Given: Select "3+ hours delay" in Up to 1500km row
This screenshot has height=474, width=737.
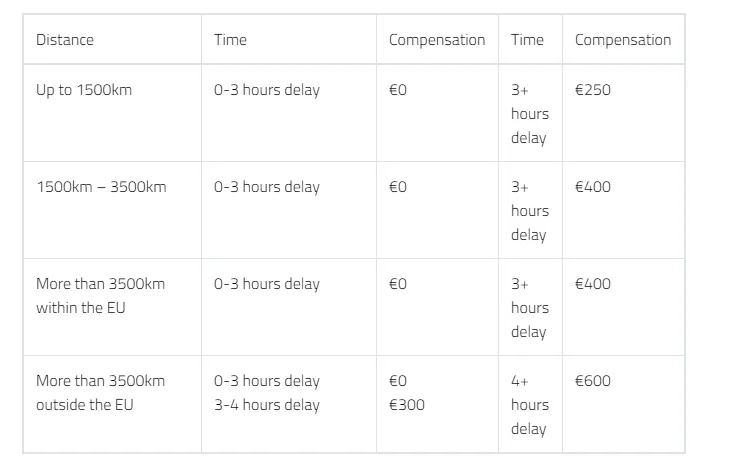Looking at the screenshot, I should pyautogui.click(x=529, y=114).
